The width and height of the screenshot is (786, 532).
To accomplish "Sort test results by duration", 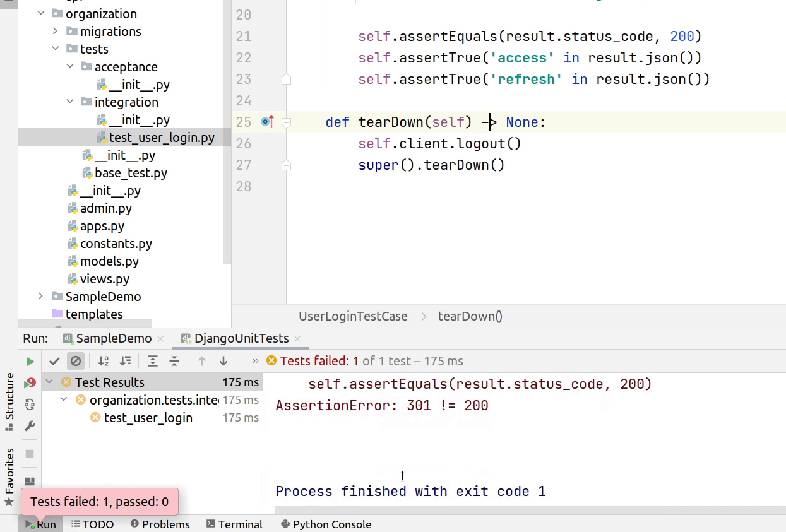I will [x=125, y=361].
